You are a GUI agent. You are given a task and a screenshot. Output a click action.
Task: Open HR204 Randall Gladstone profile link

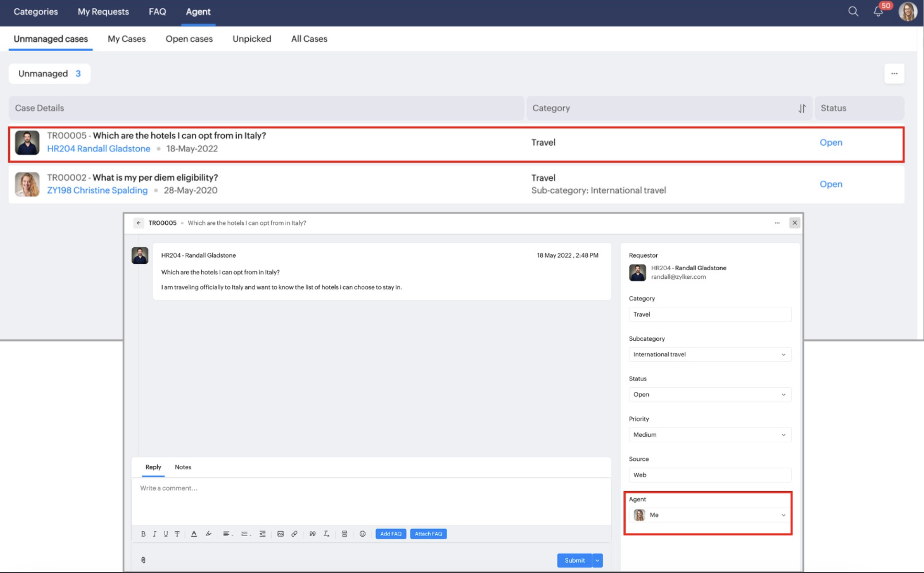(x=99, y=149)
